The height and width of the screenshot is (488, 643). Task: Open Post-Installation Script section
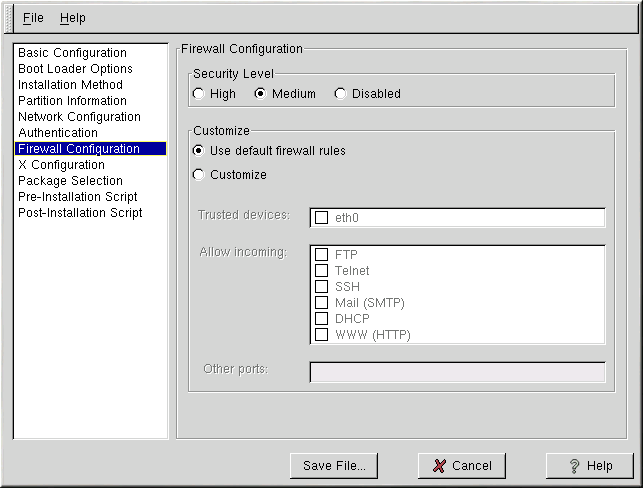pos(80,213)
